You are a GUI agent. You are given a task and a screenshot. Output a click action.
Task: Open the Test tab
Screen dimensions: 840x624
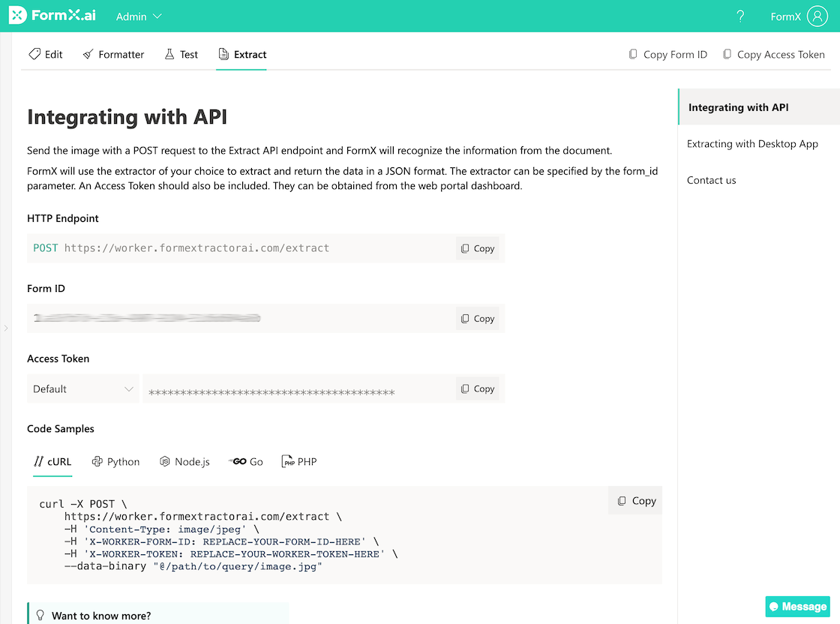(x=181, y=54)
